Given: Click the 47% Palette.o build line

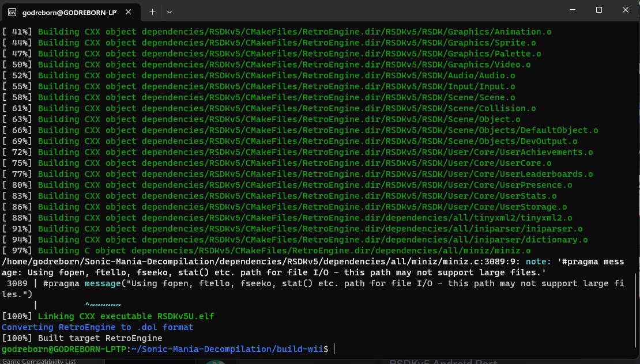Looking at the screenshot, I should (272, 54).
